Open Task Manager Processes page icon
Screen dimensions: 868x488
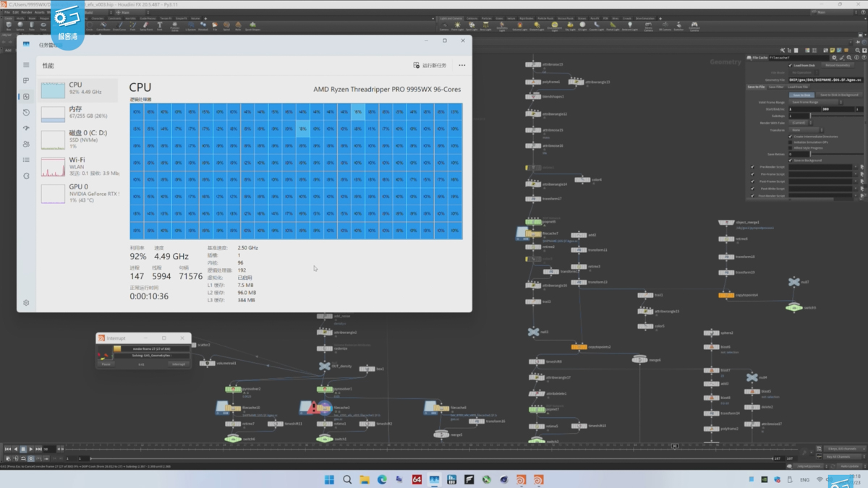[x=26, y=81]
